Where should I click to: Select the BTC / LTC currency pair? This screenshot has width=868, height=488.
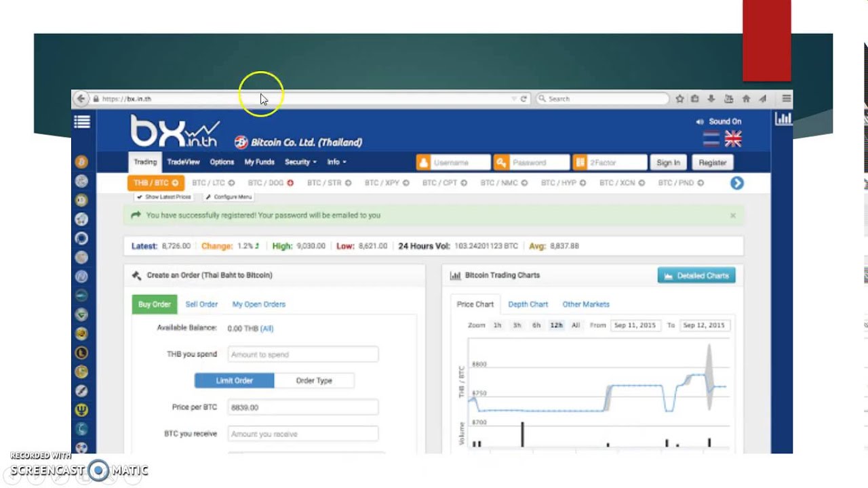coord(213,183)
